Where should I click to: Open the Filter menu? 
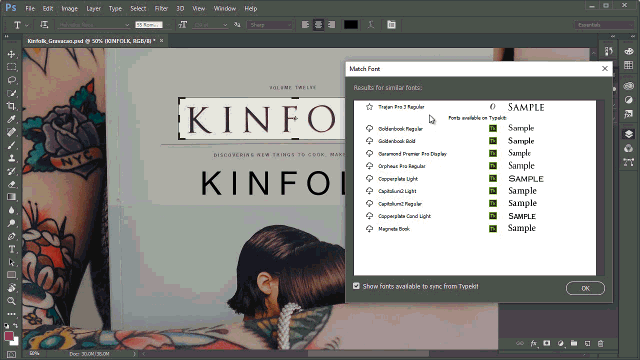tap(161, 9)
